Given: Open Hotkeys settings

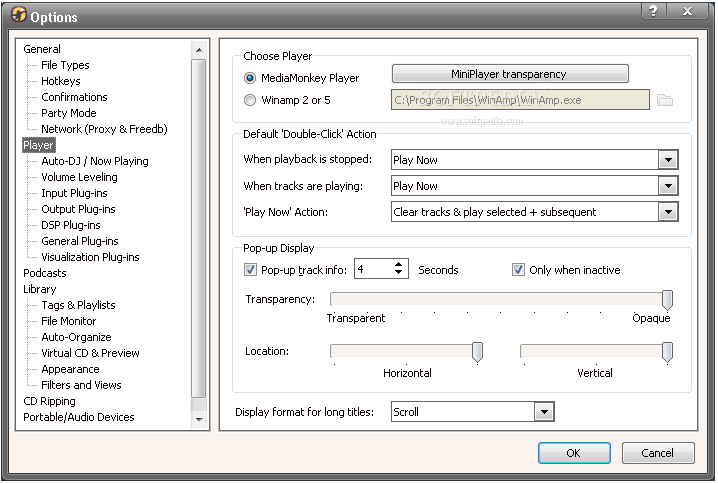Looking at the screenshot, I should click(61, 81).
